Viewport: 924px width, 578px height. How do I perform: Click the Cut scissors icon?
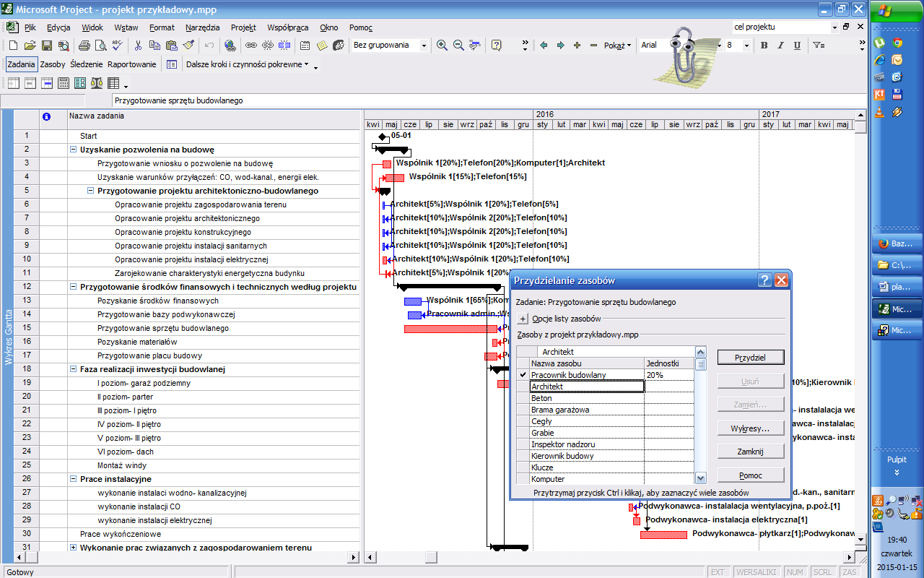coord(139,46)
